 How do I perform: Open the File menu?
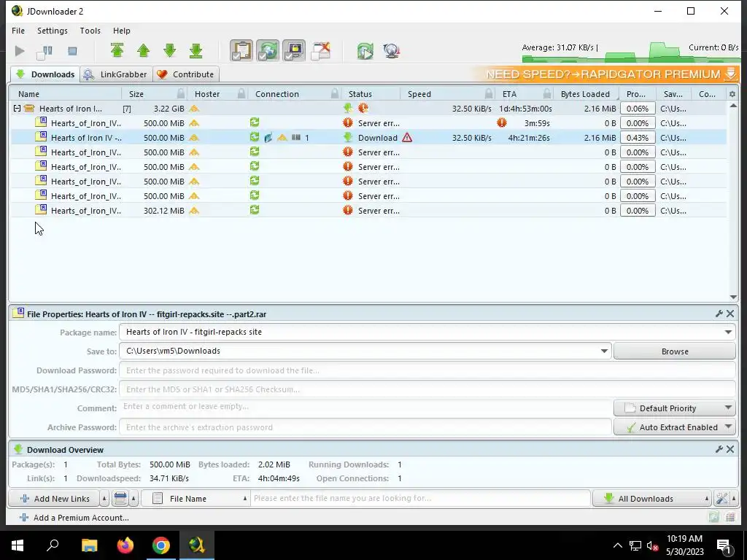coord(18,31)
